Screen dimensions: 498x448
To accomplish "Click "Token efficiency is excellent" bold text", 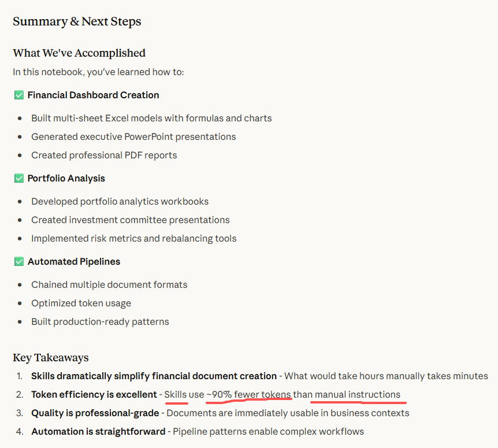I will [x=94, y=394].
